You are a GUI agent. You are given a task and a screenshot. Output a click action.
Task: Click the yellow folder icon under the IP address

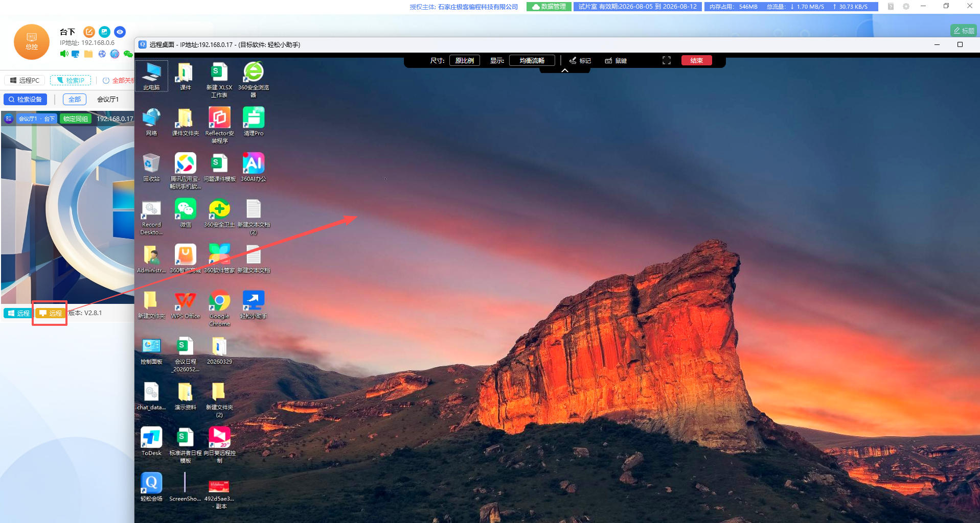(88, 54)
